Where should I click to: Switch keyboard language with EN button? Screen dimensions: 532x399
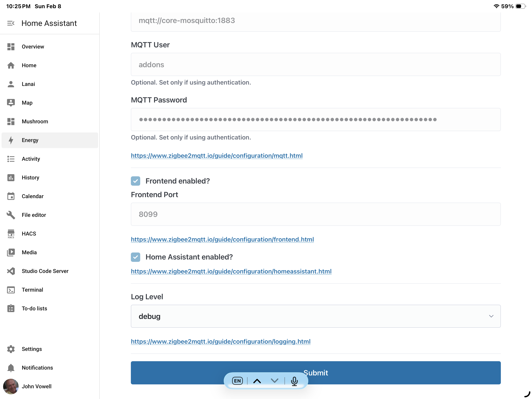coord(237,381)
